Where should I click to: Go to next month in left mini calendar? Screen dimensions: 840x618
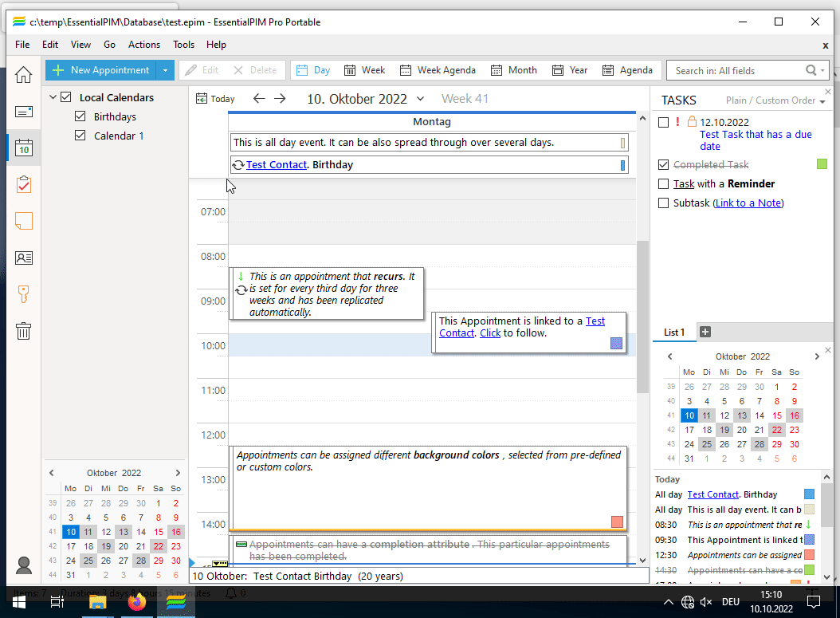pyautogui.click(x=178, y=473)
